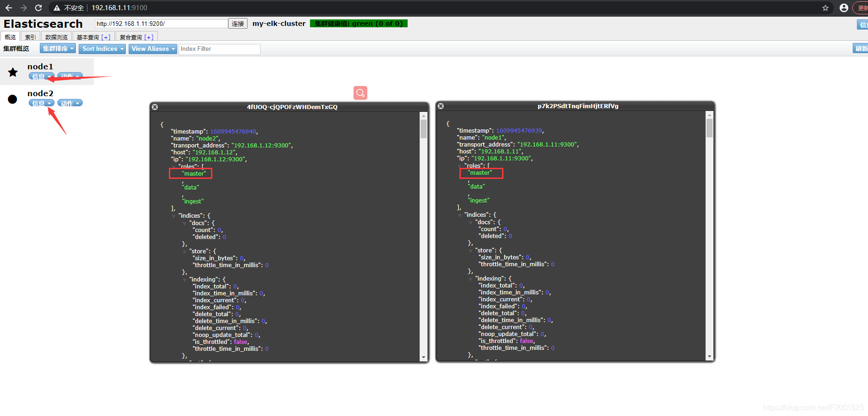Click the pink magnifier search icon
868x416 pixels.
(360, 93)
